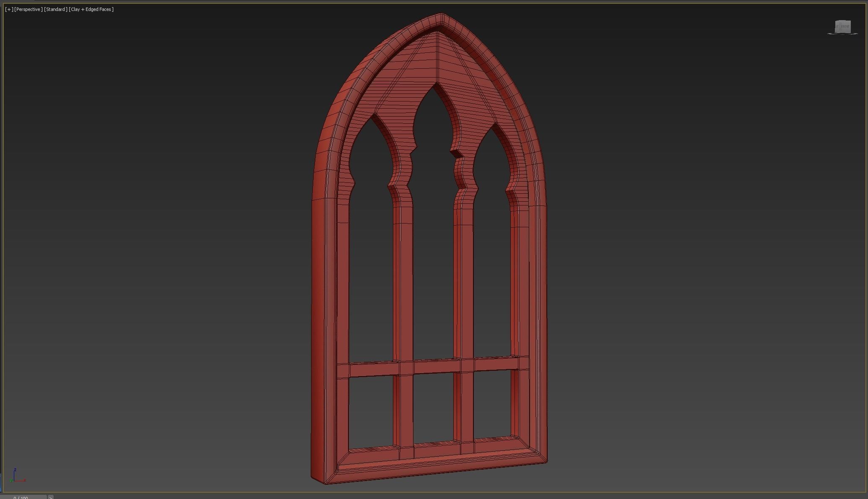The width and height of the screenshot is (868, 499).
Task: Click a top corner of the ViewCube
Action: click(x=837, y=21)
